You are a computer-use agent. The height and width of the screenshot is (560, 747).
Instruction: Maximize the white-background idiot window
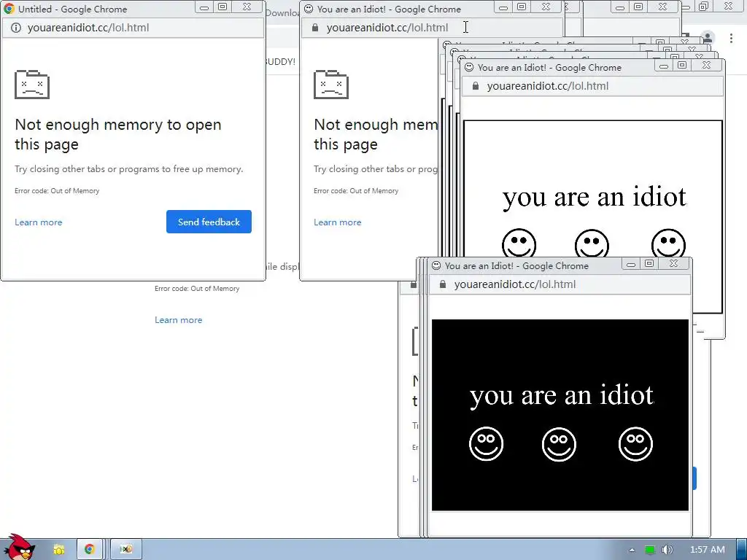[682, 66]
